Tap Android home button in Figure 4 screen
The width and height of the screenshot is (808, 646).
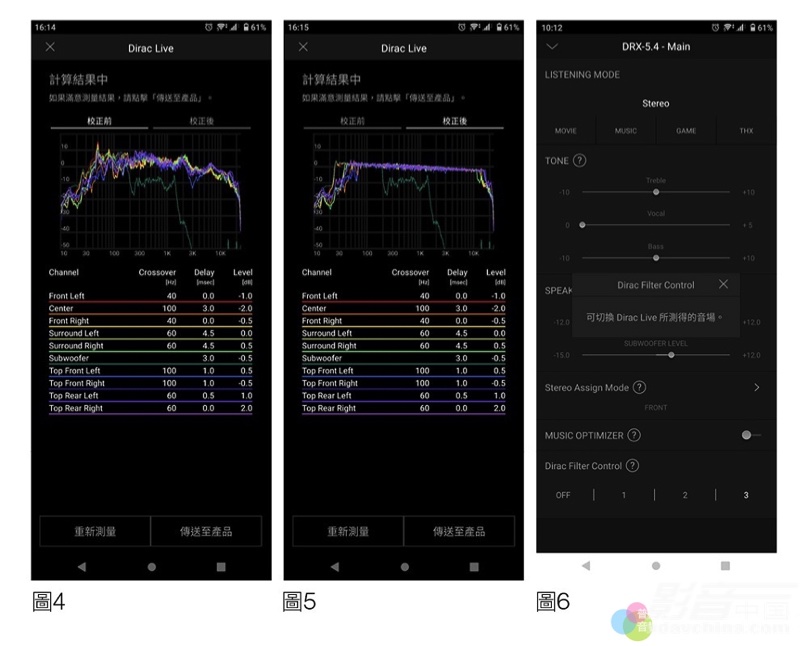coord(152,567)
